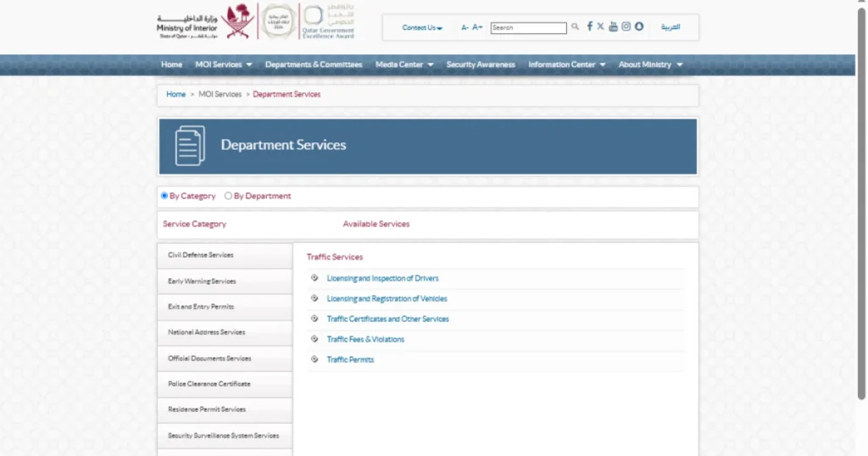Click into the Search input field
This screenshot has width=868, height=456.
[529, 28]
